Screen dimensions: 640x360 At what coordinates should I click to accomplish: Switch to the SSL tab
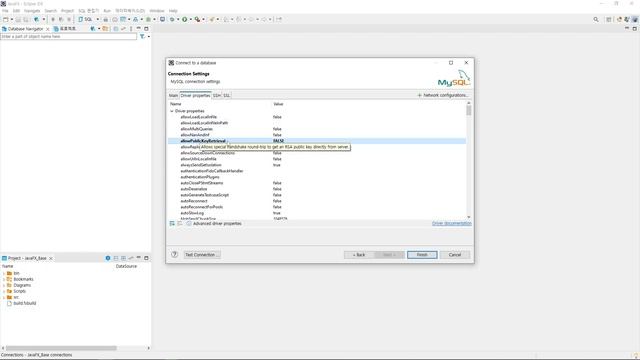point(227,95)
